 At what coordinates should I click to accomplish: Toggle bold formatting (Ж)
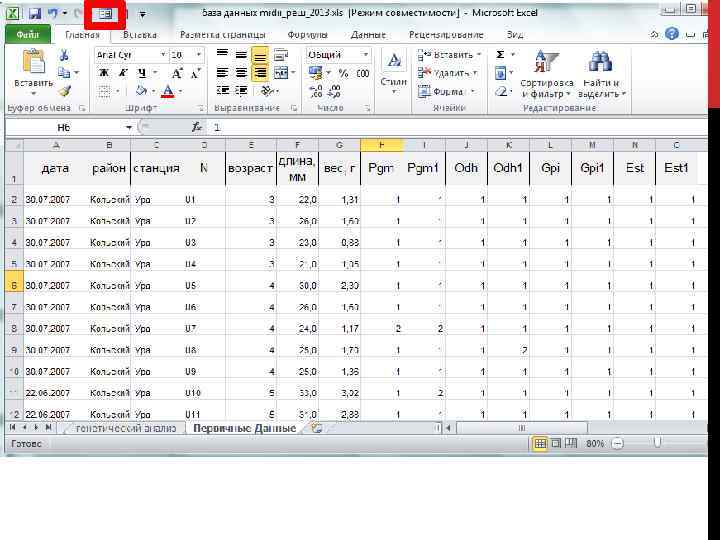pyautogui.click(x=104, y=73)
